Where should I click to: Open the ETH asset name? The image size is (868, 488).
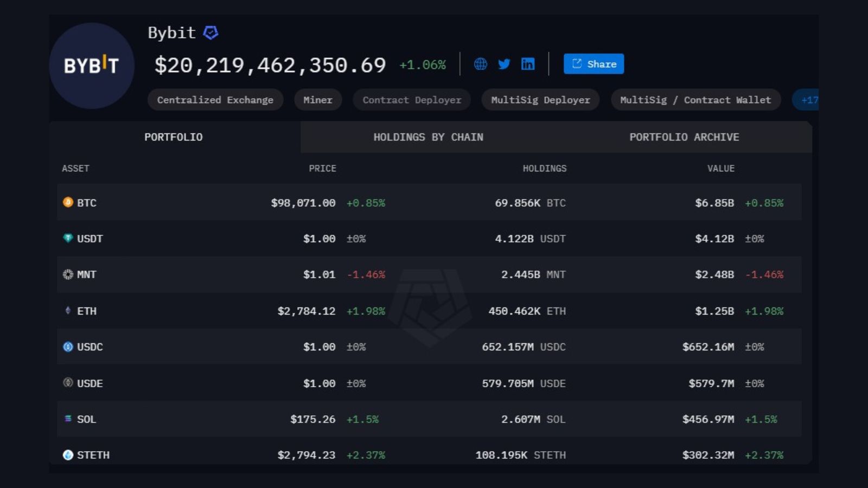[x=87, y=311]
